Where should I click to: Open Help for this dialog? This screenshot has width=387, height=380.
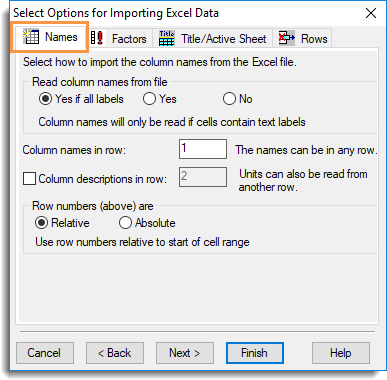click(341, 353)
